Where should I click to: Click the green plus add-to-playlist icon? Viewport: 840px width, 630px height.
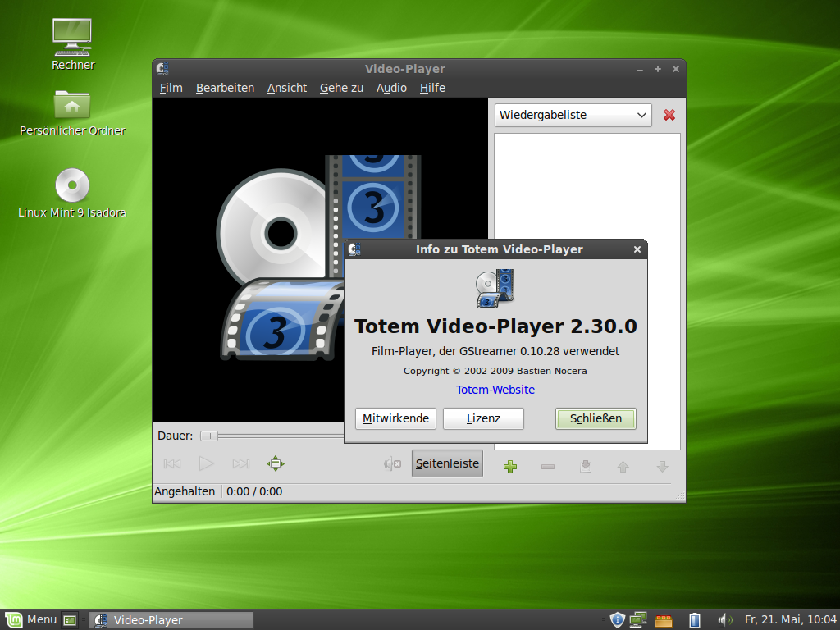(509, 467)
